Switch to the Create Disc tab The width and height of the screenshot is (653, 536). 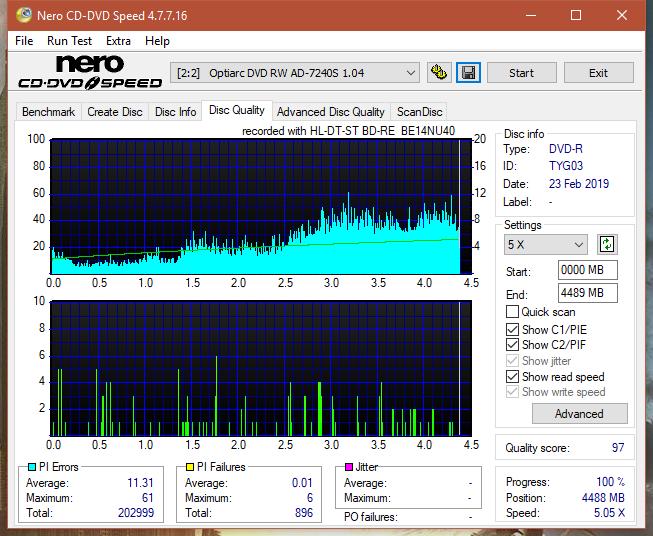115,112
